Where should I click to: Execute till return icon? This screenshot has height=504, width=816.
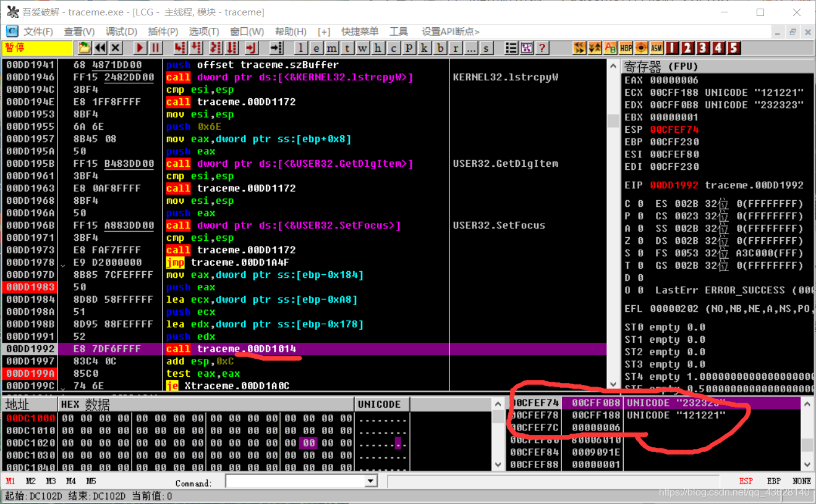(x=252, y=48)
